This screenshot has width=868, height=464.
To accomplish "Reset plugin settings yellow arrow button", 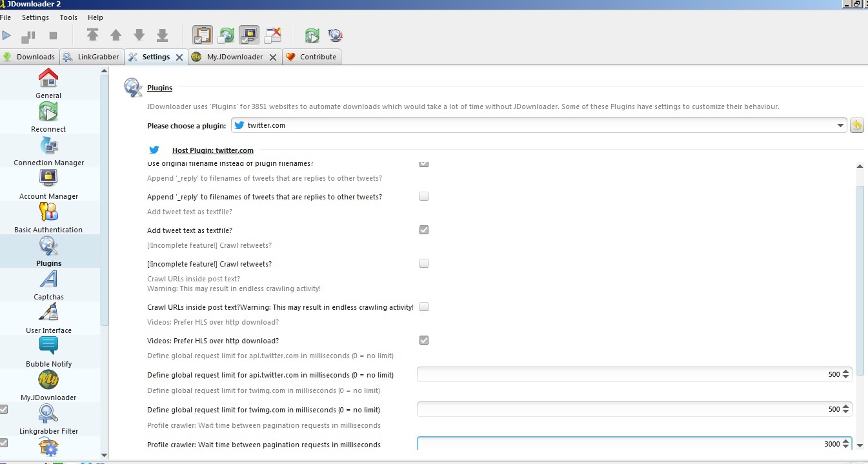I will 856,125.
